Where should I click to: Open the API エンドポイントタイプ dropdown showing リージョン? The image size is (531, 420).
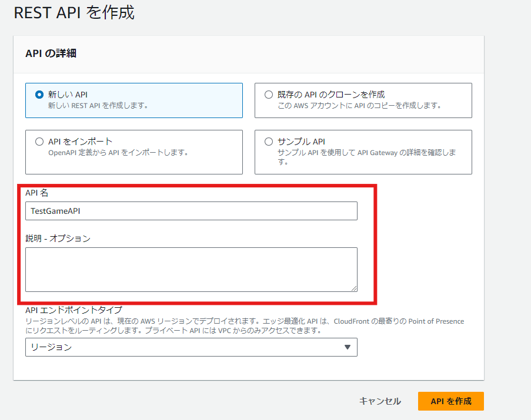[191, 347]
